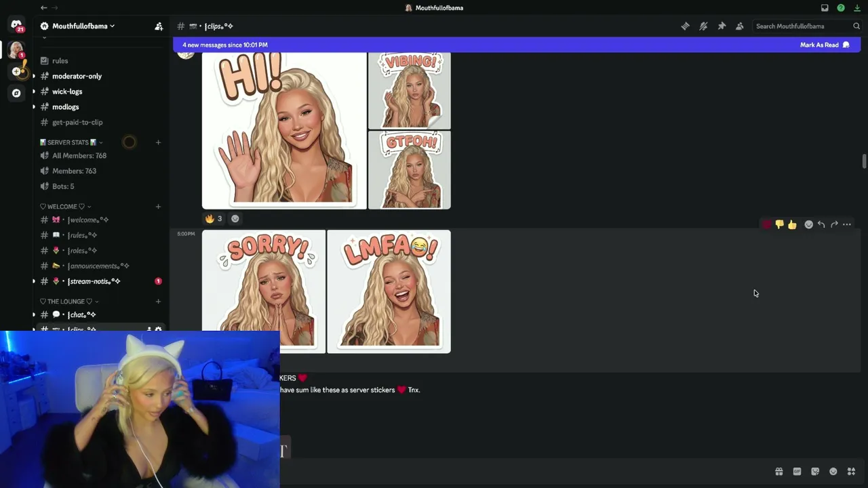Send a gift using gift icon
Screen dimensions: 868x488
click(x=779, y=472)
